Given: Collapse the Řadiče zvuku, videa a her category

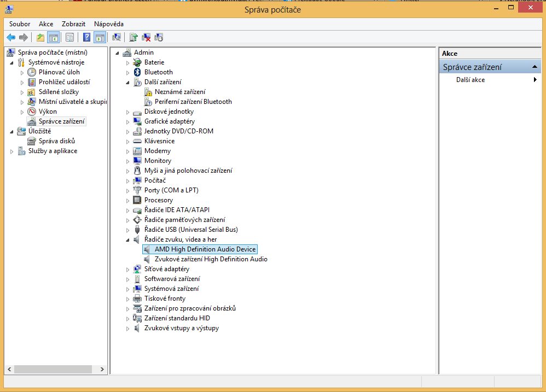Looking at the screenshot, I should click(x=128, y=239).
